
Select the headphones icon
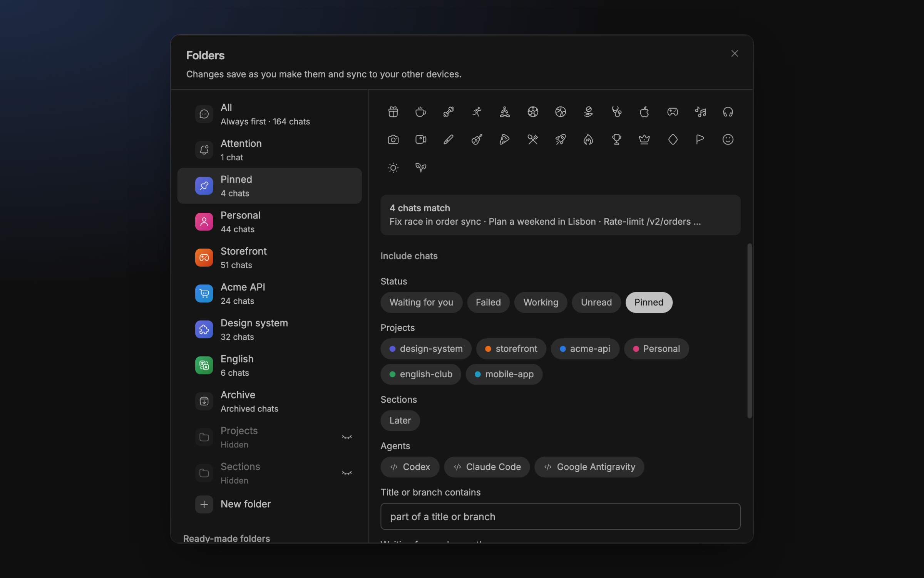(x=728, y=112)
